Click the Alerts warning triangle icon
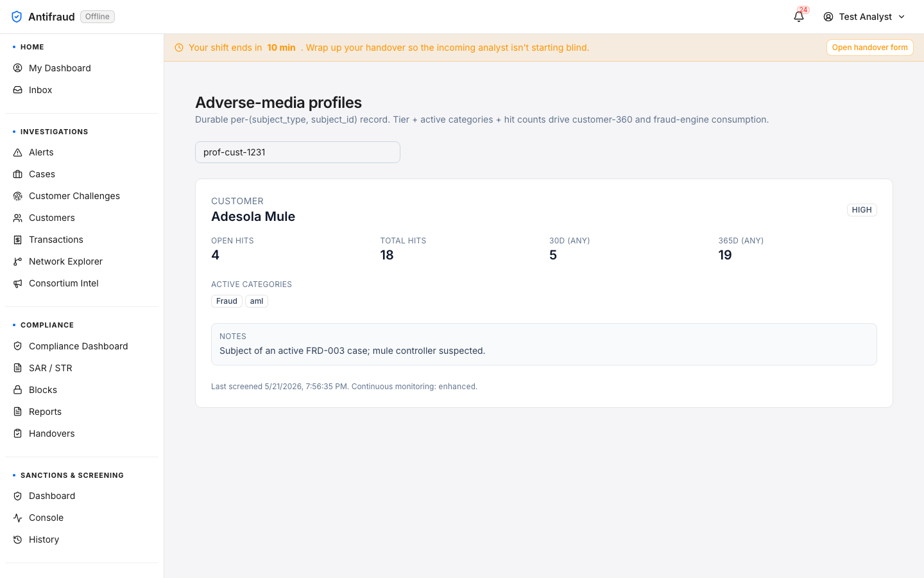The width and height of the screenshot is (924, 578). point(18,152)
